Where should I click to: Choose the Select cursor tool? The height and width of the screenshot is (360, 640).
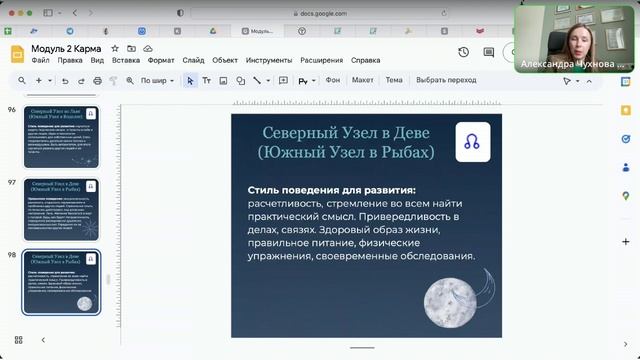(190, 81)
